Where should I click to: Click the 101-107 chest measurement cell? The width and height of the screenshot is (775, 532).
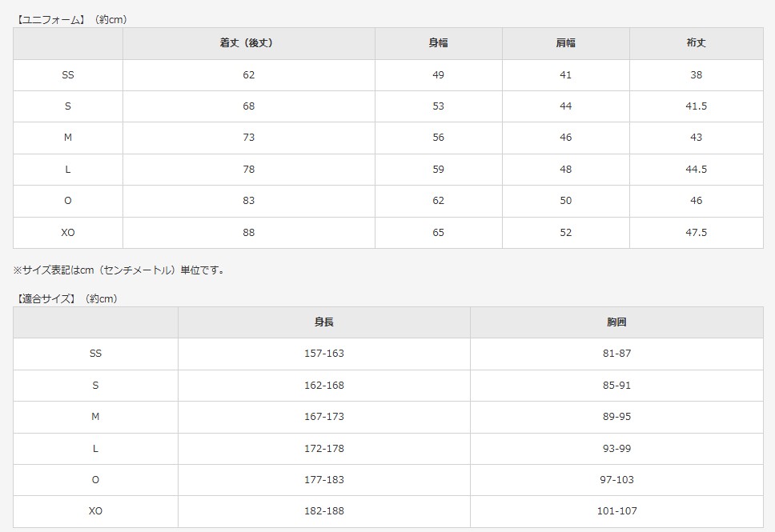click(616, 511)
